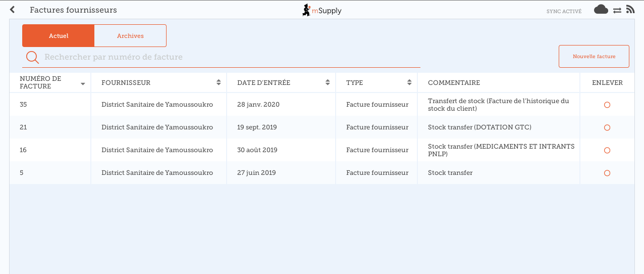Select remove circle for invoice 21
Screen dimensions: 644x274
[607, 127]
